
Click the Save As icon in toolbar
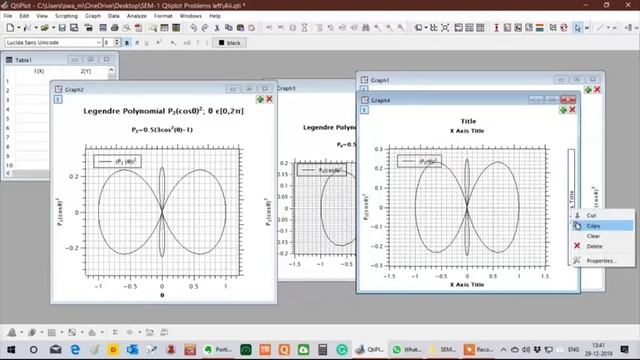pos(74,28)
